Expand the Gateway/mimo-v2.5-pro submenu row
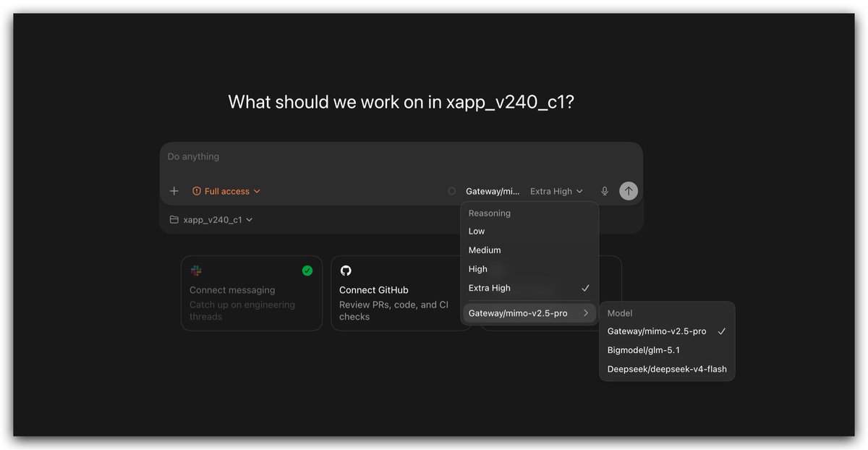This screenshot has height=450, width=868. coord(529,313)
